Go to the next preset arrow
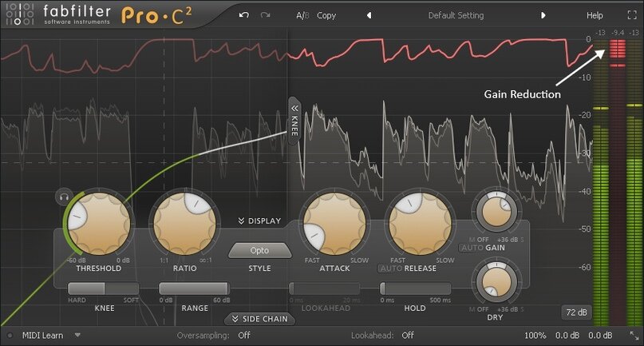Viewport: 644px width, 346px height. point(543,15)
